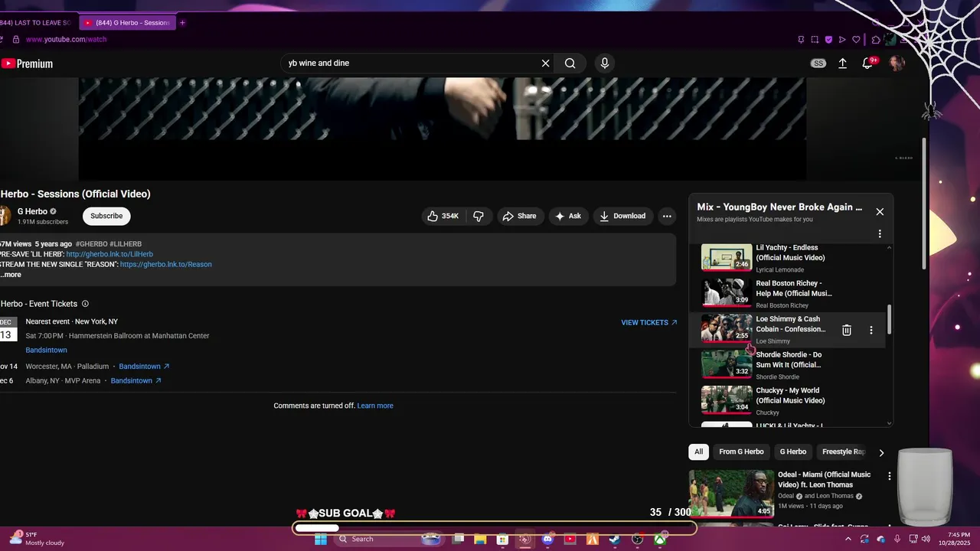Open the Share dialog for the video
Screen dimensions: 980x551
coord(519,216)
